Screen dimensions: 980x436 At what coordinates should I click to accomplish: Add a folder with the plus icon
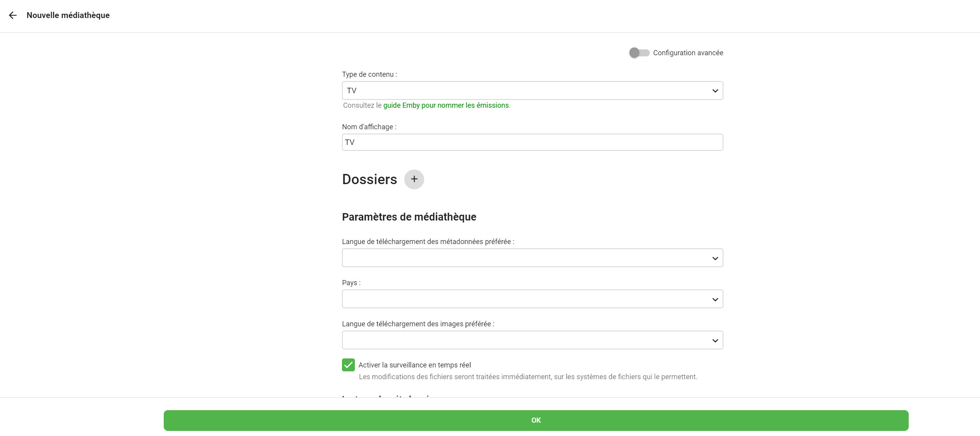coord(414,179)
